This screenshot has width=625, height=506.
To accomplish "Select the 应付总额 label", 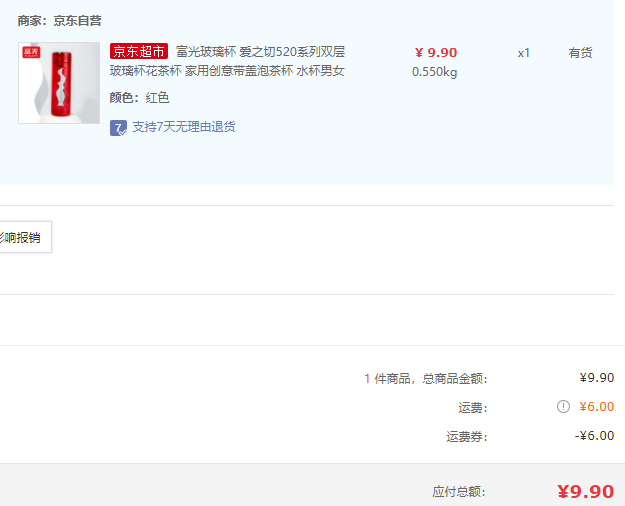I will (459, 492).
